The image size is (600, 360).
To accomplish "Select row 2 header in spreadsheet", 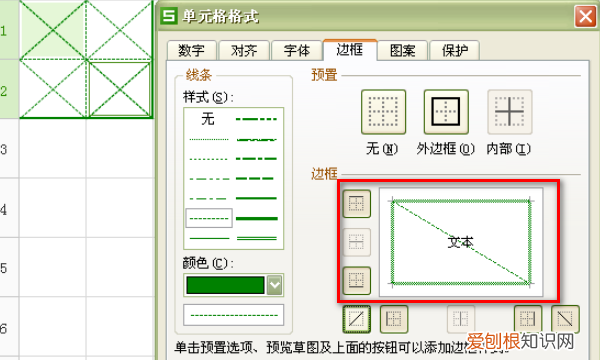I will [9, 90].
